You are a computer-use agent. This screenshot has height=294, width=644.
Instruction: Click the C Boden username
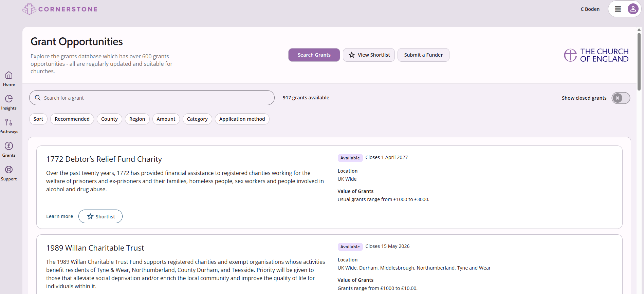pos(590,9)
